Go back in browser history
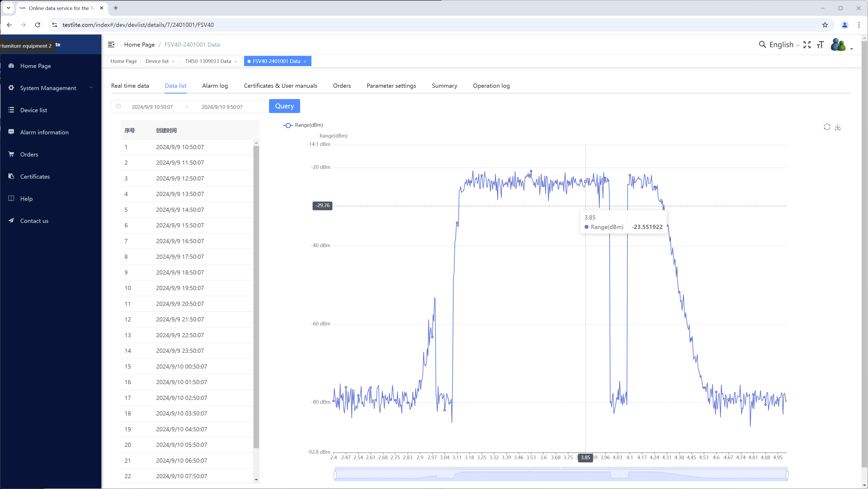The image size is (868, 489). (9, 25)
